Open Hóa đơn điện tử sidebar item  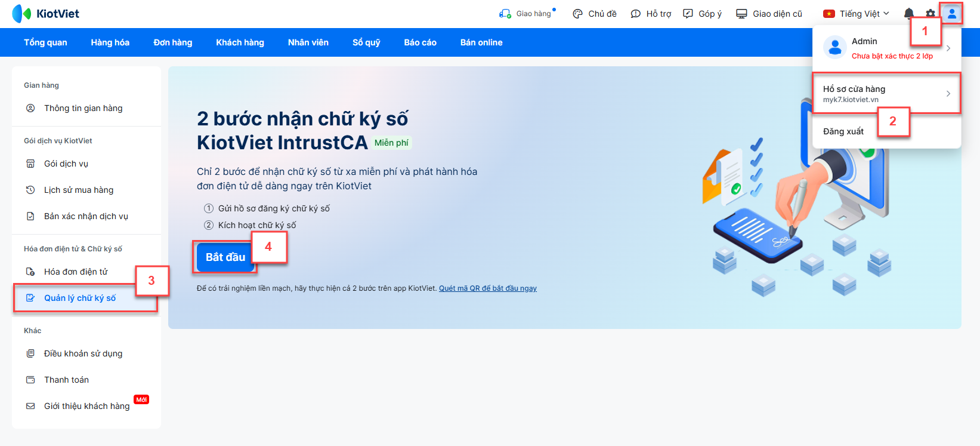[x=86, y=272]
